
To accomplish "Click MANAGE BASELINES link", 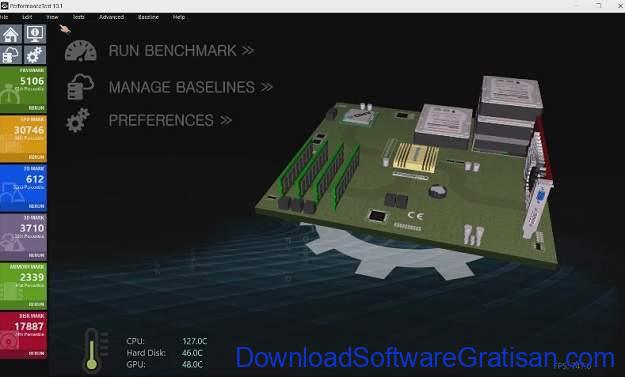I will (191, 87).
